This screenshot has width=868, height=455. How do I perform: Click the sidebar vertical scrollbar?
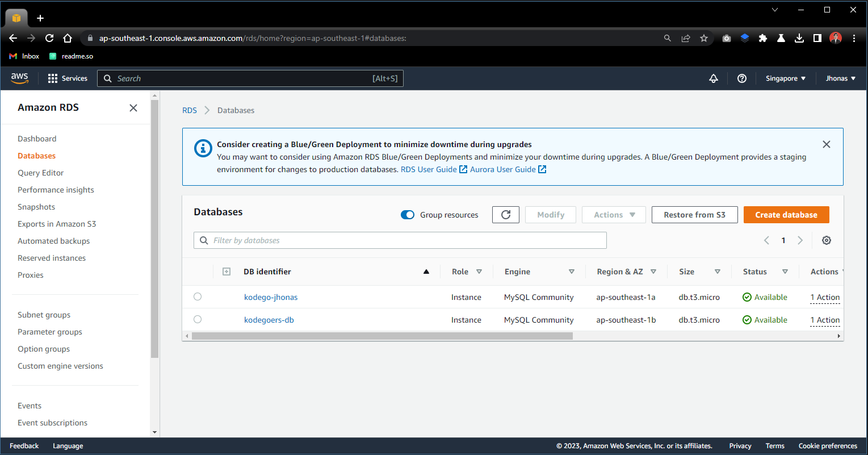pos(155,229)
